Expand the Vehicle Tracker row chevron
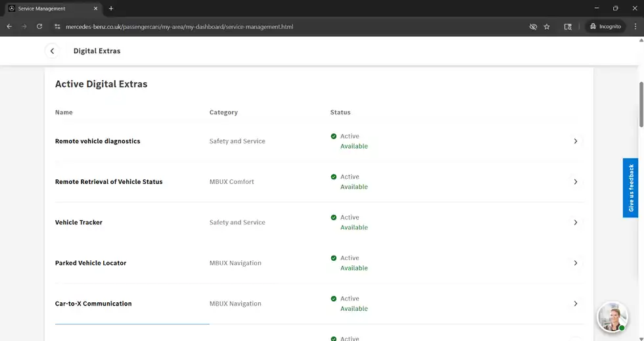644x341 pixels. tap(576, 222)
